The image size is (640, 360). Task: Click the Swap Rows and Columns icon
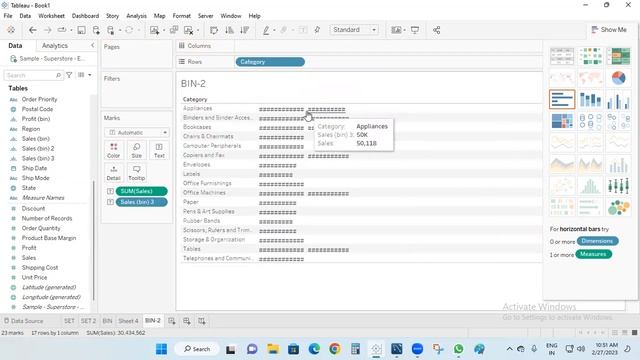point(213,30)
